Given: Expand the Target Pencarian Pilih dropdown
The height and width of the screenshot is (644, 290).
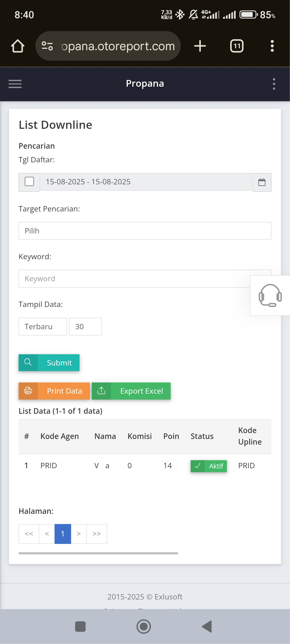Looking at the screenshot, I should pos(145,231).
